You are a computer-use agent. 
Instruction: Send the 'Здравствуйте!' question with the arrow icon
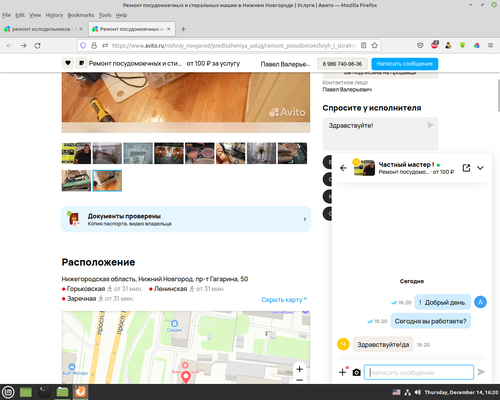(430, 125)
